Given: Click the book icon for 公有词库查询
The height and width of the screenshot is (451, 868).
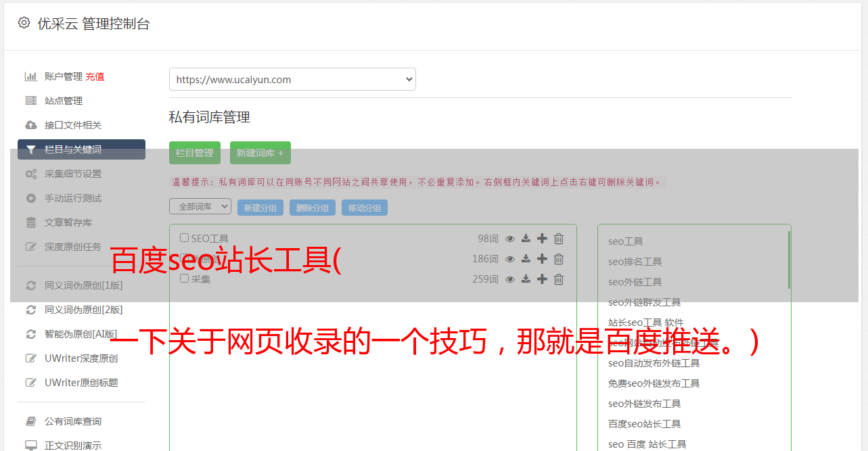Looking at the screenshot, I should click(x=31, y=421).
